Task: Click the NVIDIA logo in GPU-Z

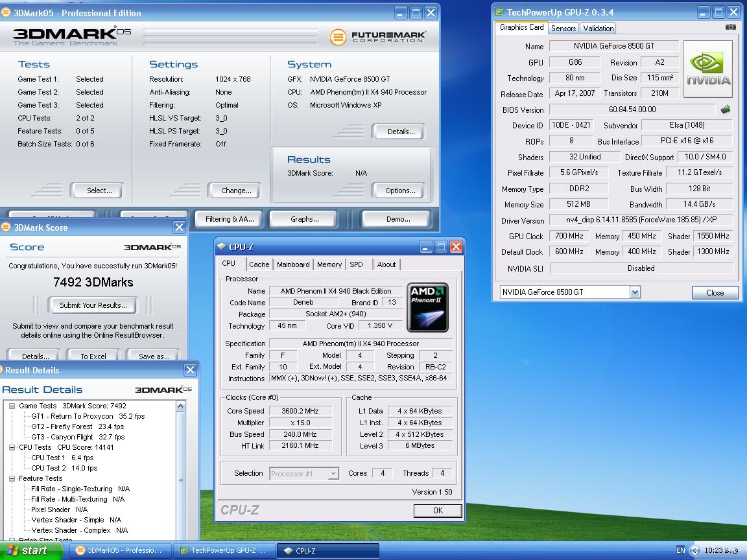Action: tap(708, 69)
